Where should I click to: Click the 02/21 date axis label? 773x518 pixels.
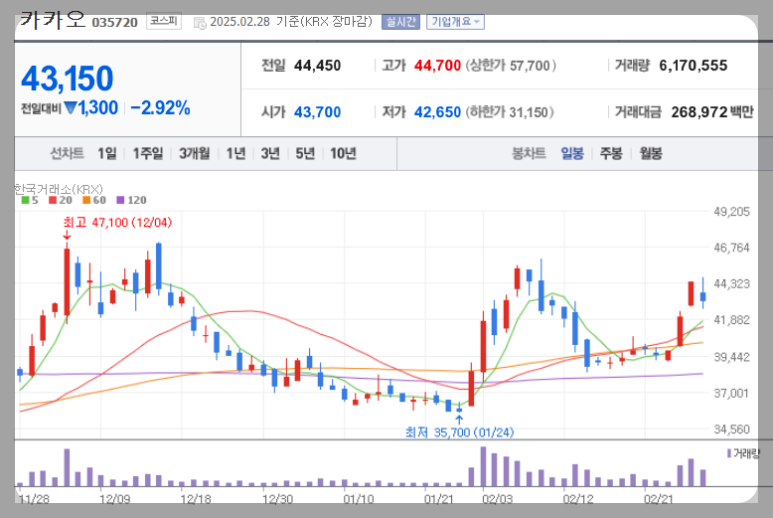[x=659, y=499]
